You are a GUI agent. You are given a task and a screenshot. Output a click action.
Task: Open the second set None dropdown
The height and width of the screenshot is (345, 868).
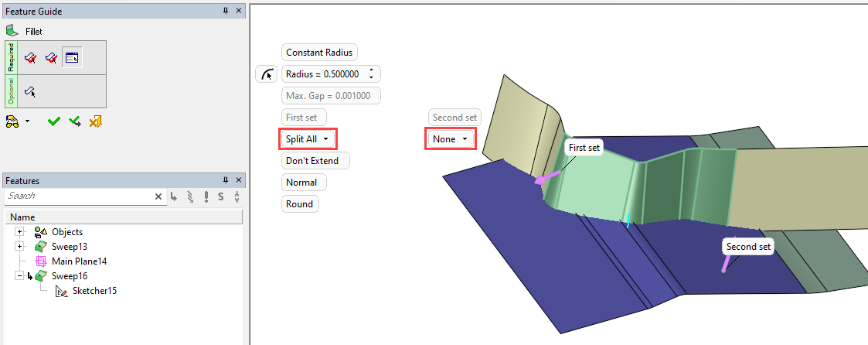[x=451, y=139]
